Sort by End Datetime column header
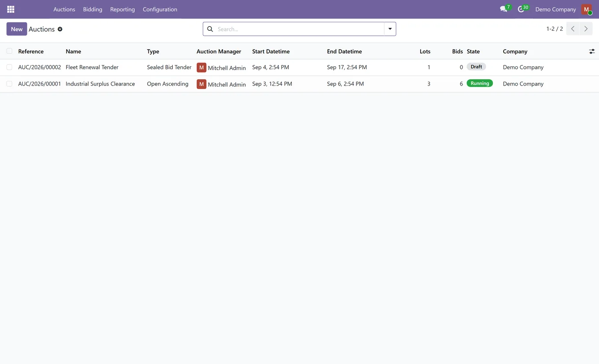599x364 pixels. click(344, 51)
